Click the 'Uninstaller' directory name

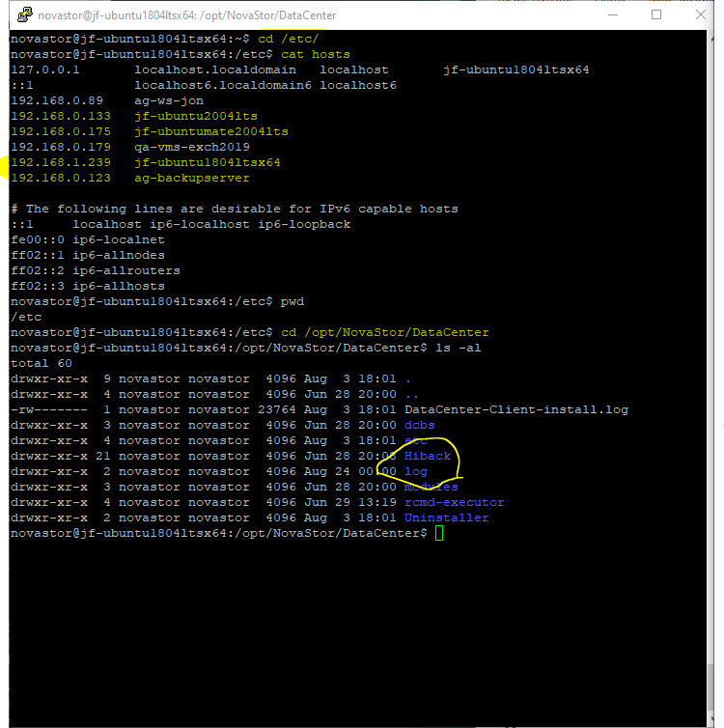[446, 518]
